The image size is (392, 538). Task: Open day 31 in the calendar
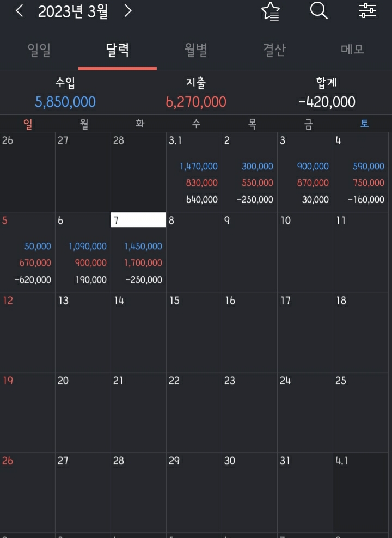[305, 492]
